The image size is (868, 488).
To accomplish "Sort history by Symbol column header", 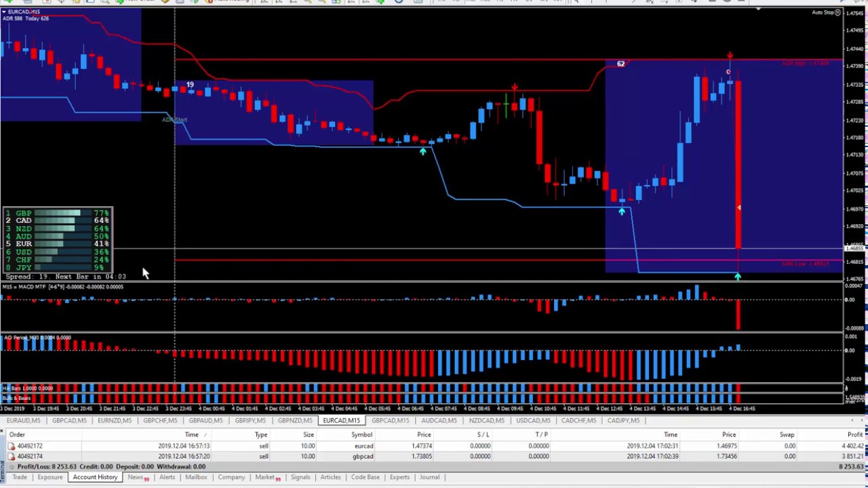I will coord(361,434).
